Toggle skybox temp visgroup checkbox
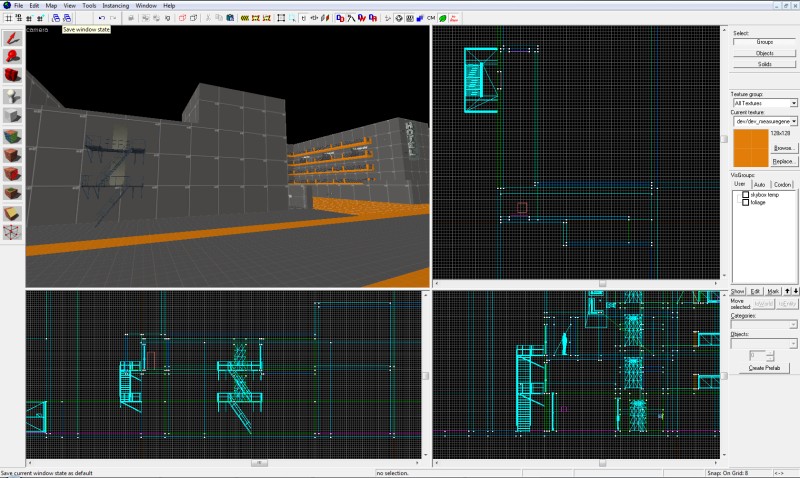800x478 pixels. click(x=745, y=194)
